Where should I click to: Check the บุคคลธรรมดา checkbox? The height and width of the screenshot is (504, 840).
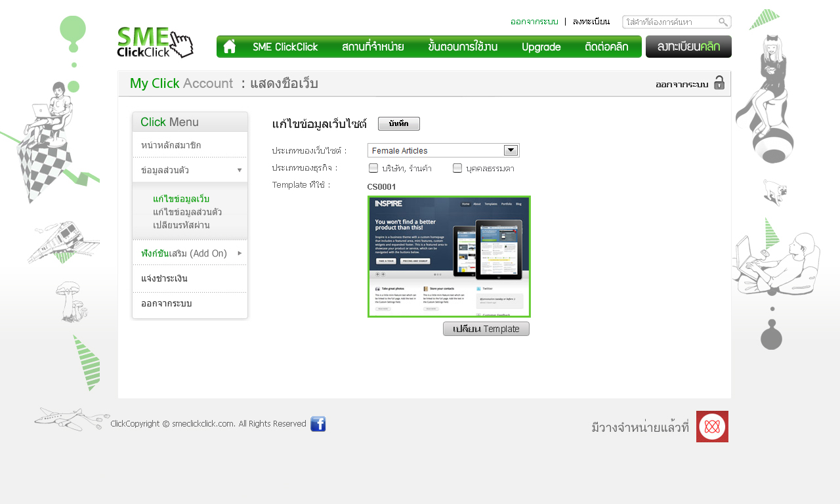tap(457, 168)
